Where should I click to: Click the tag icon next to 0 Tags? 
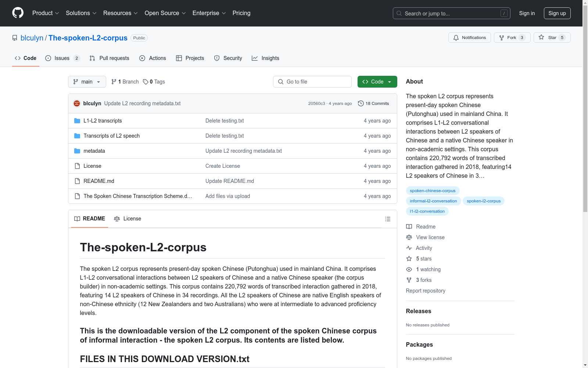[x=146, y=82]
